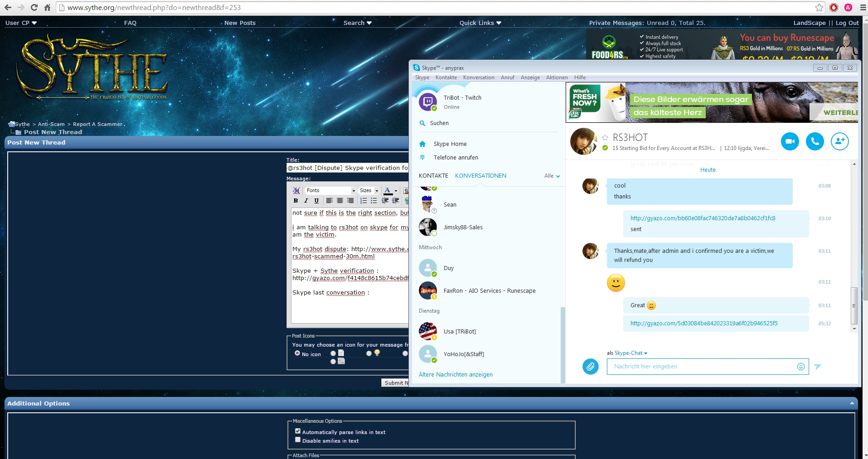Viewport: 868px width, 459px height.
Task: Apply italic formatting in the editor
Action: 306,201
